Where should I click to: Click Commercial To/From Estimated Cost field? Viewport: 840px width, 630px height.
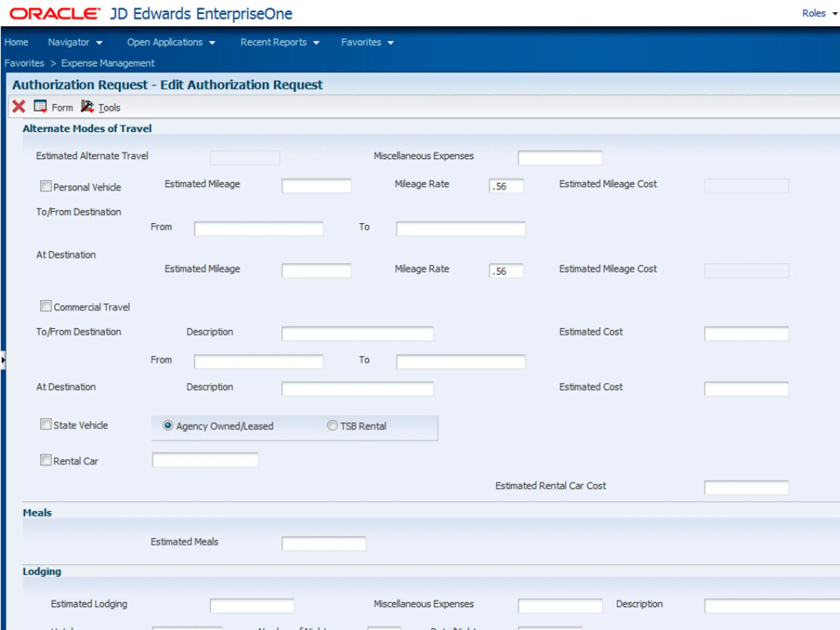tap(746, 334)
